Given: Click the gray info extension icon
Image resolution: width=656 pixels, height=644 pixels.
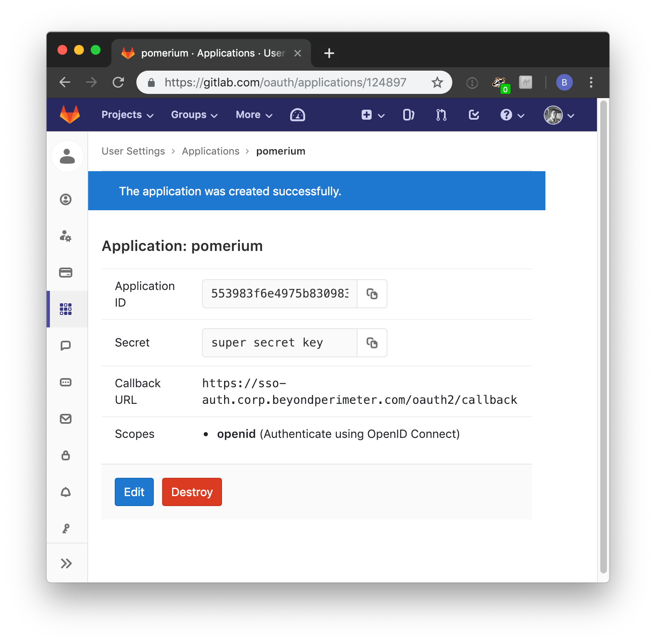Looking at the screenshot, I should tap(472, 83).
